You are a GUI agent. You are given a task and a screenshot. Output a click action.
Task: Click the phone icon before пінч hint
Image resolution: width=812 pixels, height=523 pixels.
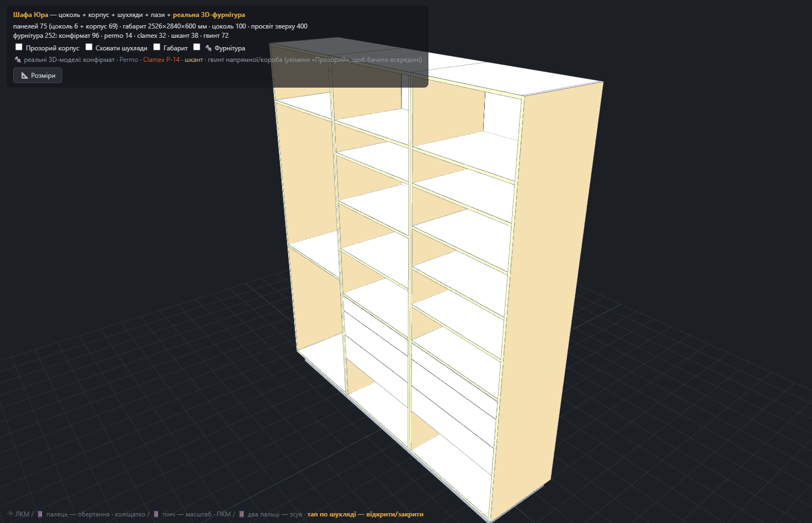click(x=156, y=514)
